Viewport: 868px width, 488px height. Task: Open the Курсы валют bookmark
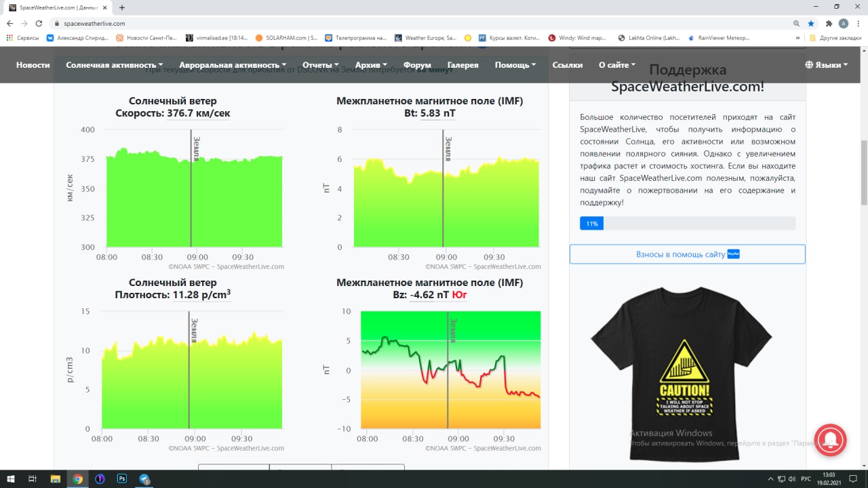click(x=509, y=38)
